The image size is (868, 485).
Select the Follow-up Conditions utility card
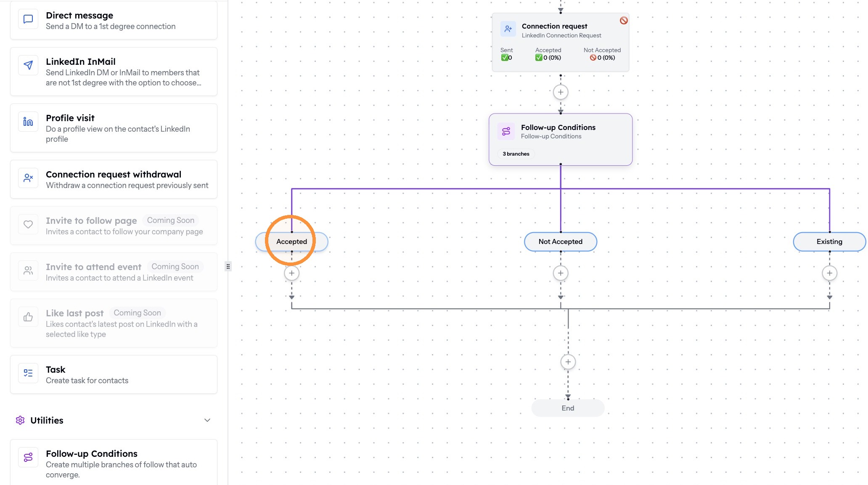click(114, 463)
